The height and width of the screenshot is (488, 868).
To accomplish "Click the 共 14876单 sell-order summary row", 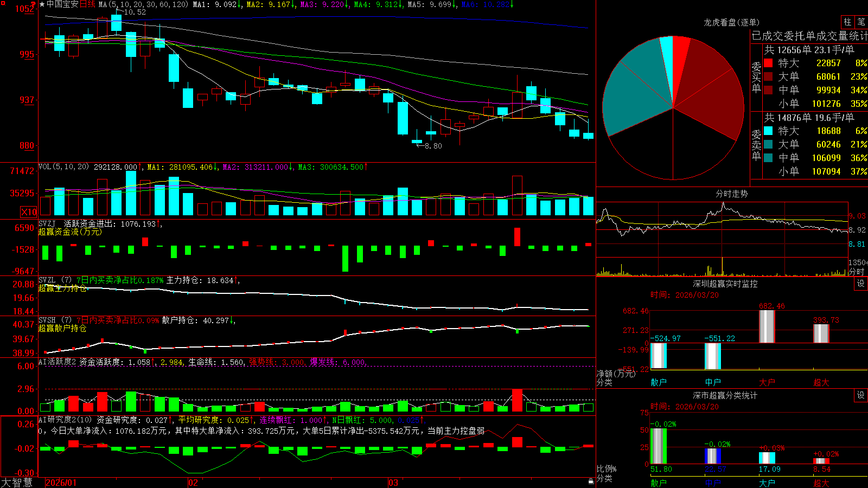I will (x=809, y=117).
